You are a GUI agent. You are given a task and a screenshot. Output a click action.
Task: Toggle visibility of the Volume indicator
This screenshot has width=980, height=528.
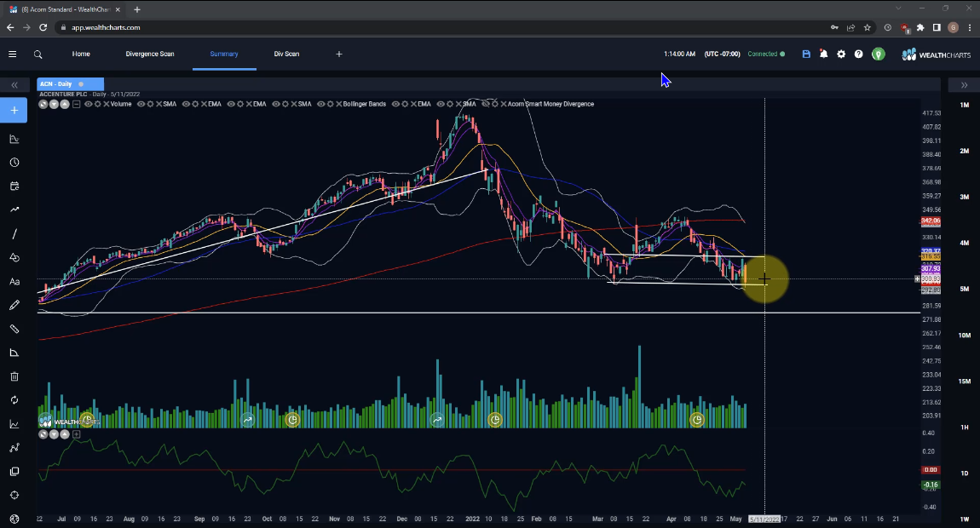[x=89, y=104]
